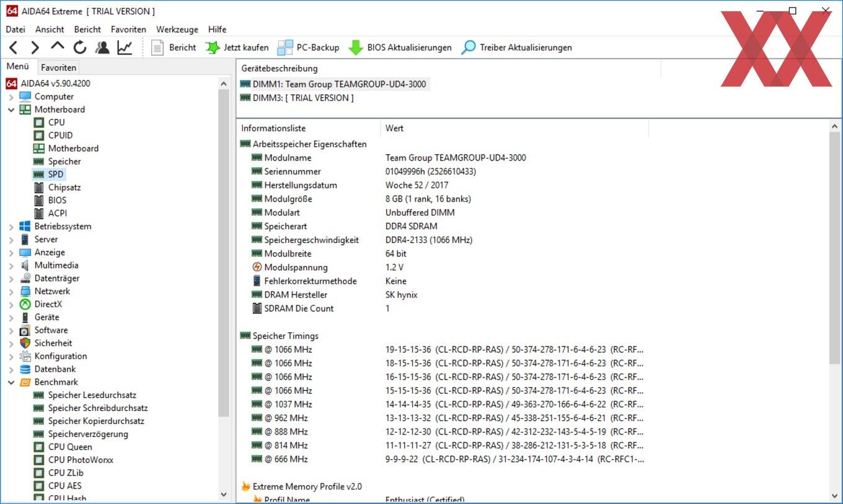Open PC-Backup from toolbar
This screenshot has width=843, height=504.
click(x=309, y=48)
